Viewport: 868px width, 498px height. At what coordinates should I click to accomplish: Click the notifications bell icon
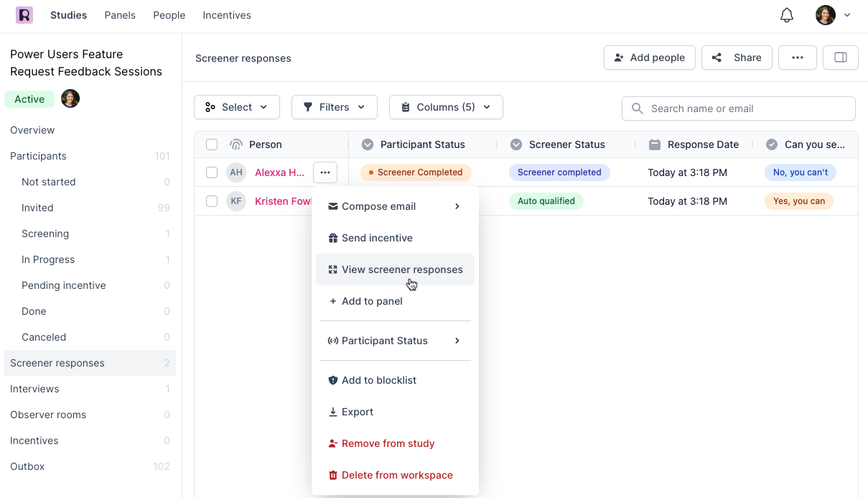click(x=787, y=15)
